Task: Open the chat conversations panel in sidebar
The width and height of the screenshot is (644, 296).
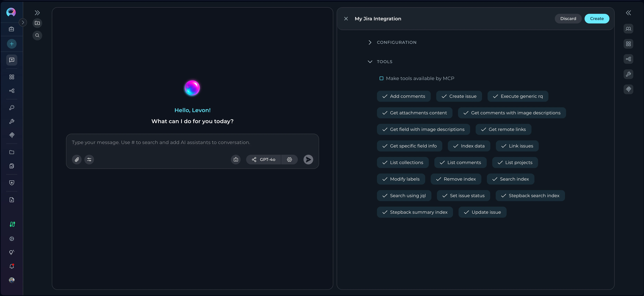Action: coord(12,60)
